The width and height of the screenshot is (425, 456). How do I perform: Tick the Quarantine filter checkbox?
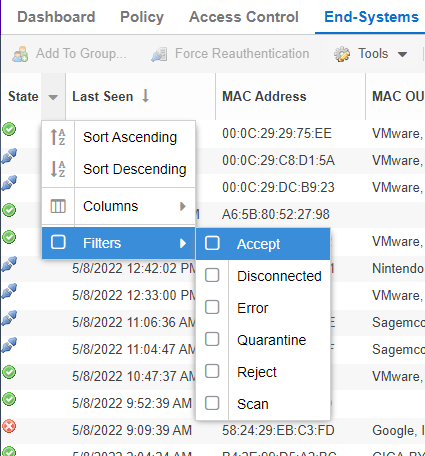click(x=212, y=339)
